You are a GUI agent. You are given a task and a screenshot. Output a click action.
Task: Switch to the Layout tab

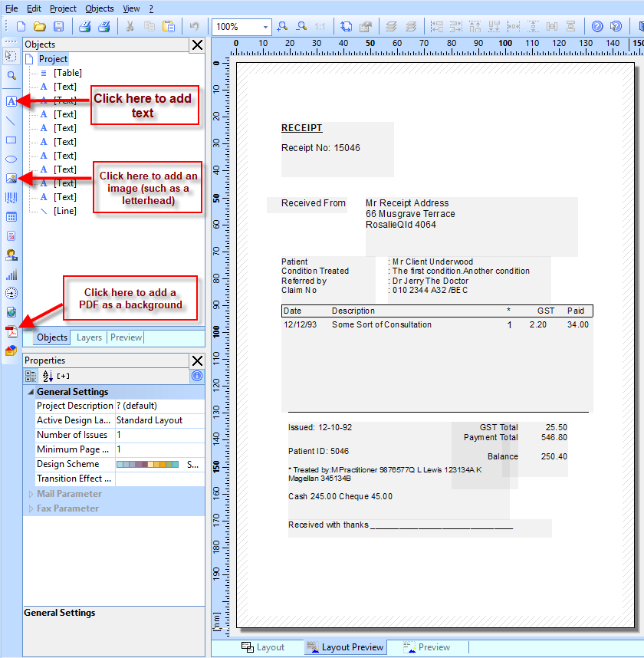263,647
